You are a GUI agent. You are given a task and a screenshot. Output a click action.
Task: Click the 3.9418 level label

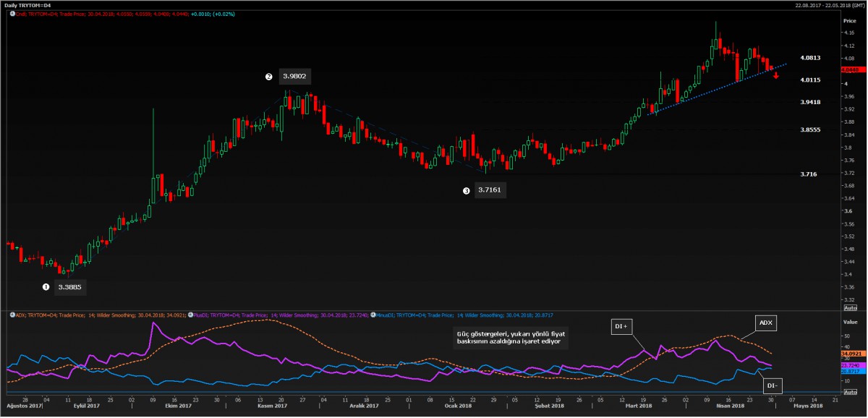click(x=811, y=103)
